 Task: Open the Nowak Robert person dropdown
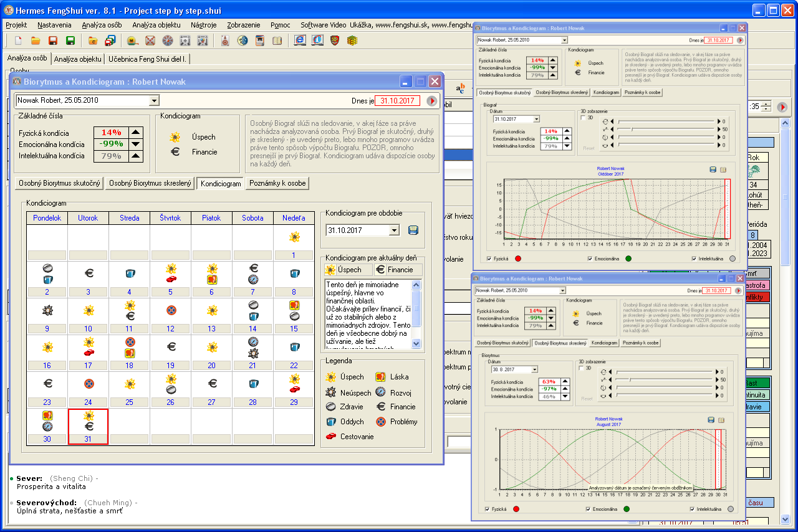[154, 100]
